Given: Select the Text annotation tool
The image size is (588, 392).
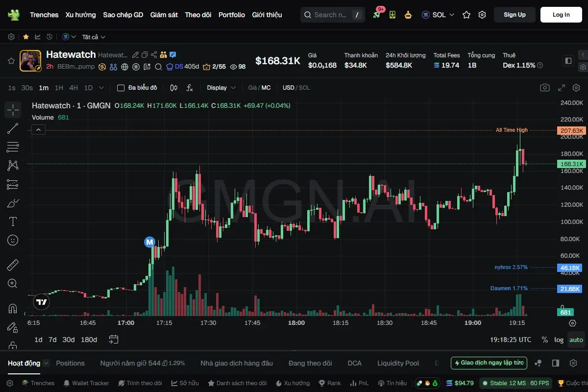Looking at the screenshot, I should 13,221.
